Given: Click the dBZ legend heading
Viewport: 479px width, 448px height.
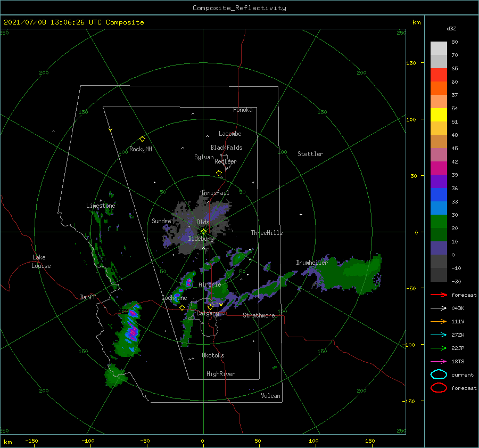Looking at the screenshot, I should tap(451, 28).
